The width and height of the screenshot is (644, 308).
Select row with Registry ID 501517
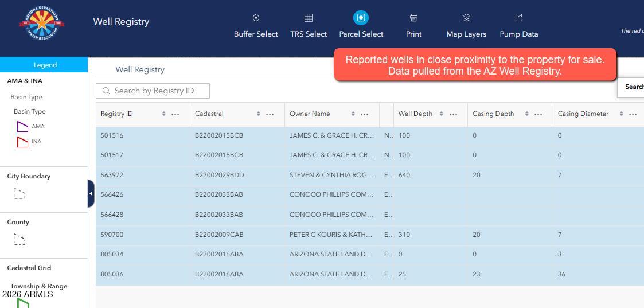point(370,155)
